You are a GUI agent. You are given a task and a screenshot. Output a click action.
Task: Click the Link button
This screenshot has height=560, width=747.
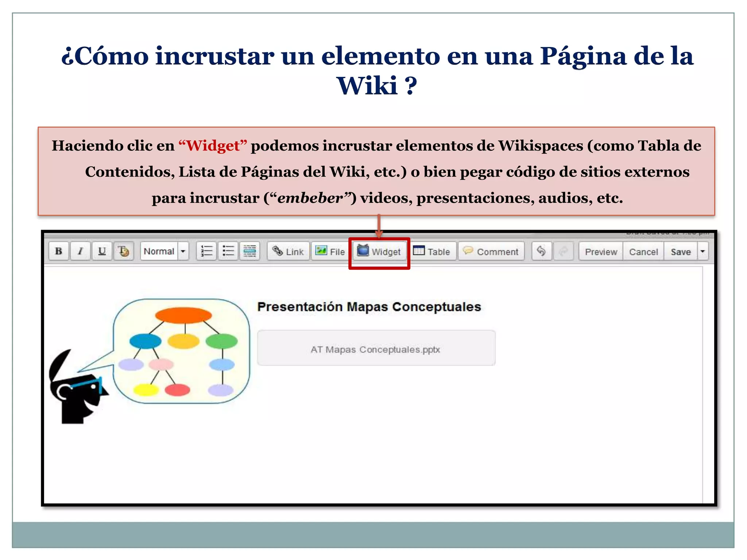pyautogui.click(x=288, y=251)
